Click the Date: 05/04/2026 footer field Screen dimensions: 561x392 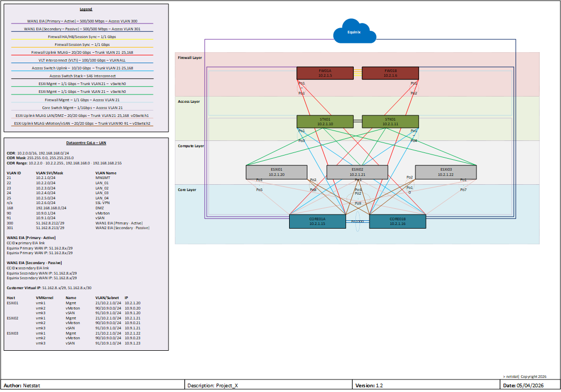coord(530,385)
